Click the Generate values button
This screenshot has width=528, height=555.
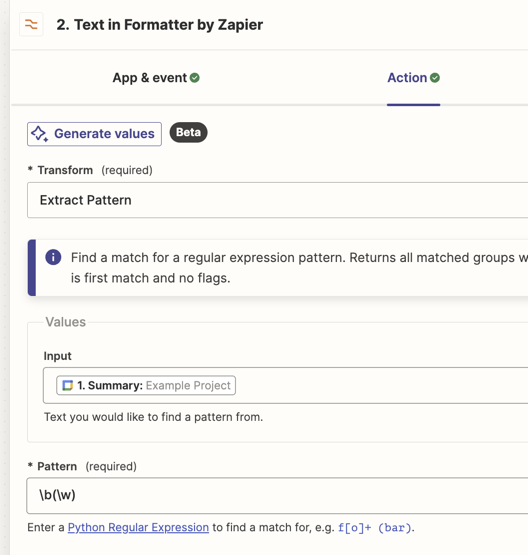(x=94, y=134)
